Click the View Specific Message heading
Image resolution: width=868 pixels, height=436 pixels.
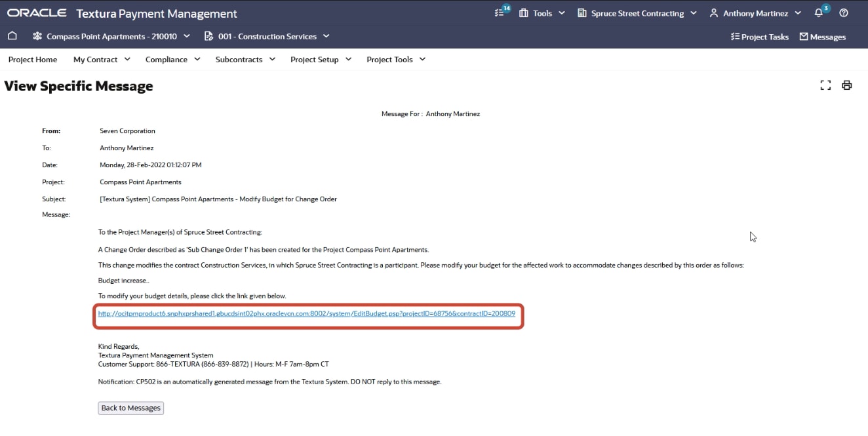[79, 86]
